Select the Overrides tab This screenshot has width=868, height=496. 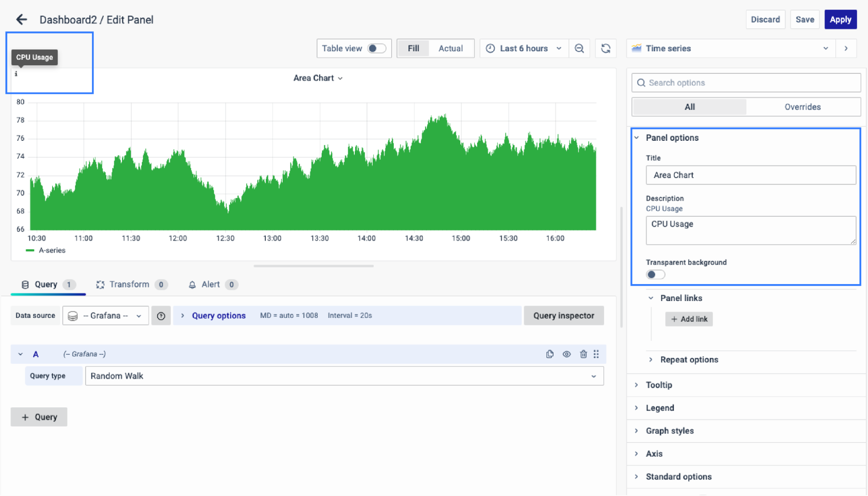click(802, 107)
